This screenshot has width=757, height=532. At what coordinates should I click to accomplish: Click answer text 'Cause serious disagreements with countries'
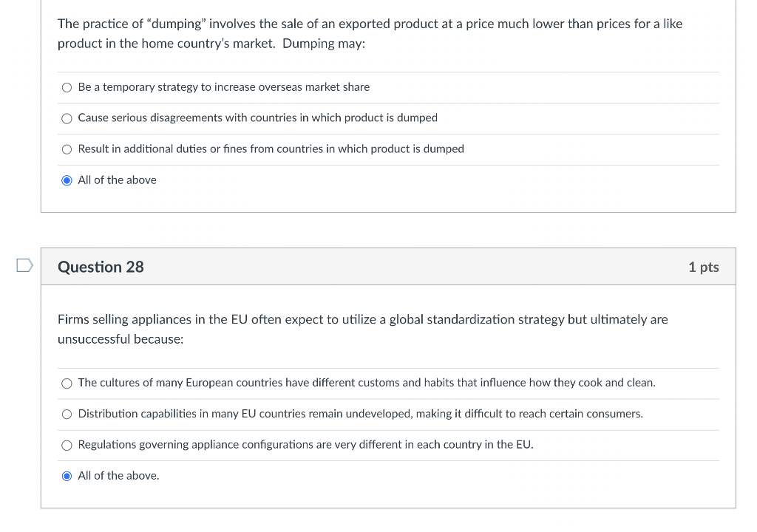coord(257,118)
